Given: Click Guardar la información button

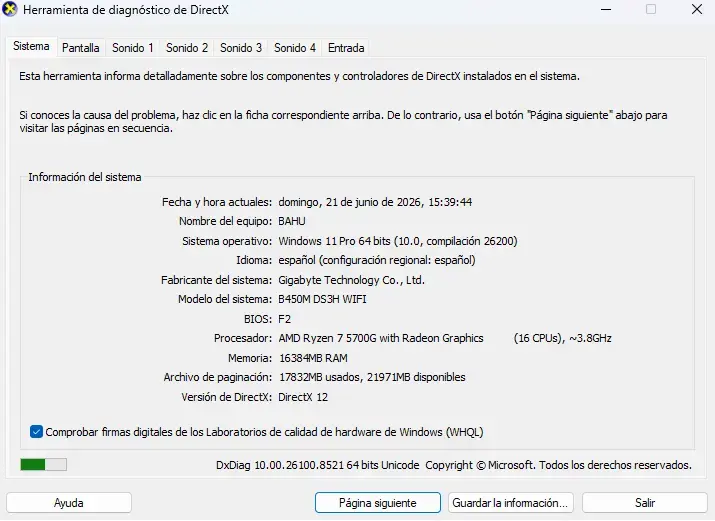Looking at the screenshot, I should click(x=510, y=503).
